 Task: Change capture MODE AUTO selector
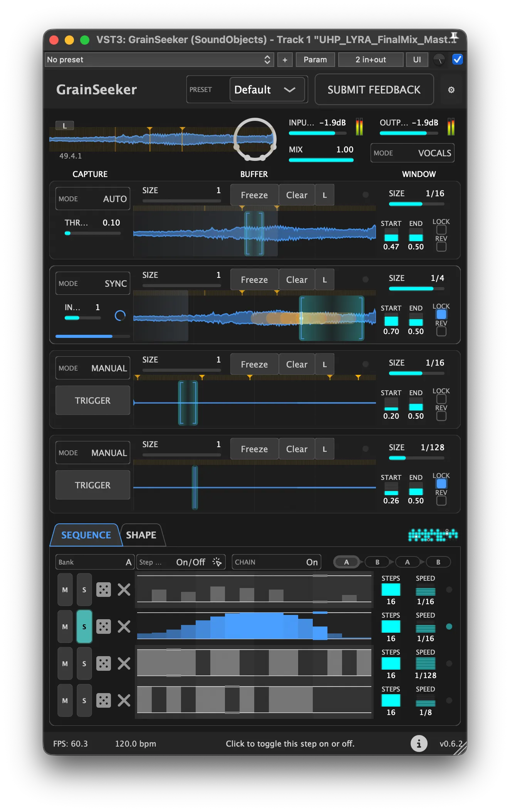[93, 199]
